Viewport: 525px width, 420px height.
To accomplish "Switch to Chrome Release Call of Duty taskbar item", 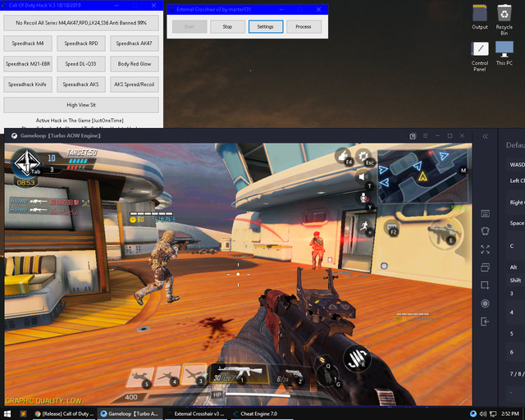I will tap(64, 414).
